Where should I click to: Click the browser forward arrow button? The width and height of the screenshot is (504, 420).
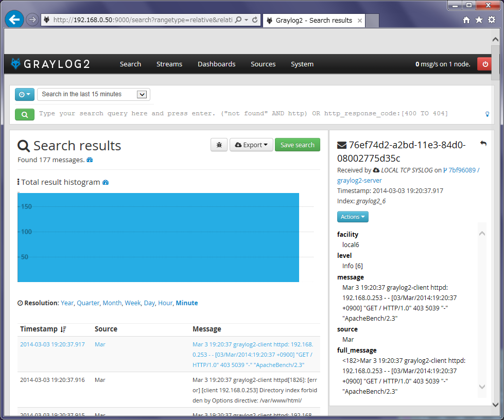[32, 20]
